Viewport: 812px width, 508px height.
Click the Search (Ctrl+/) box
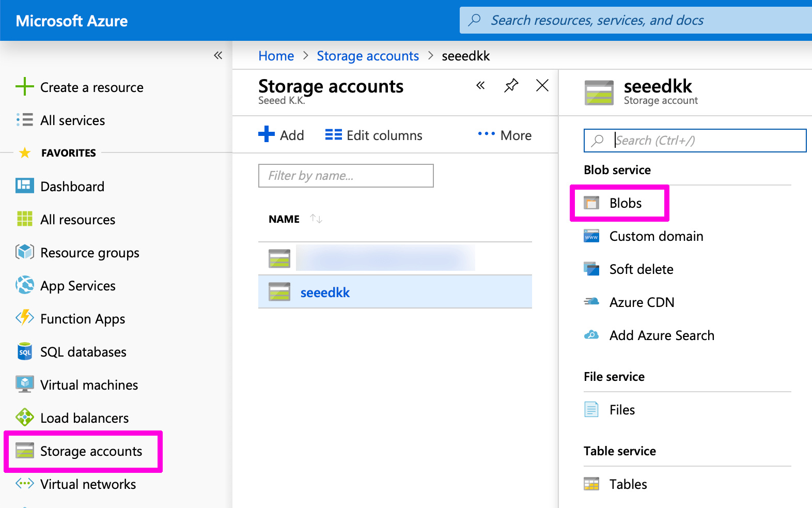click(x=695, y=141)
